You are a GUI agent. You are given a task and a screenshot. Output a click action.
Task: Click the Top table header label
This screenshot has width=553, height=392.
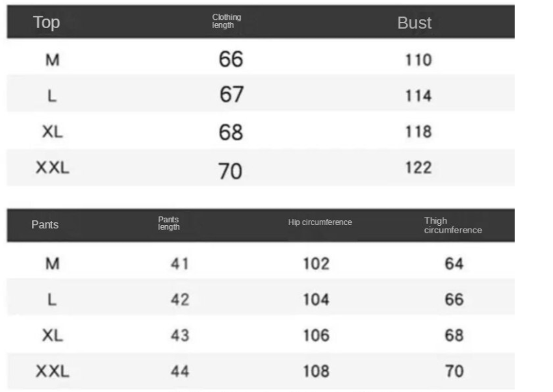(47, 23)
